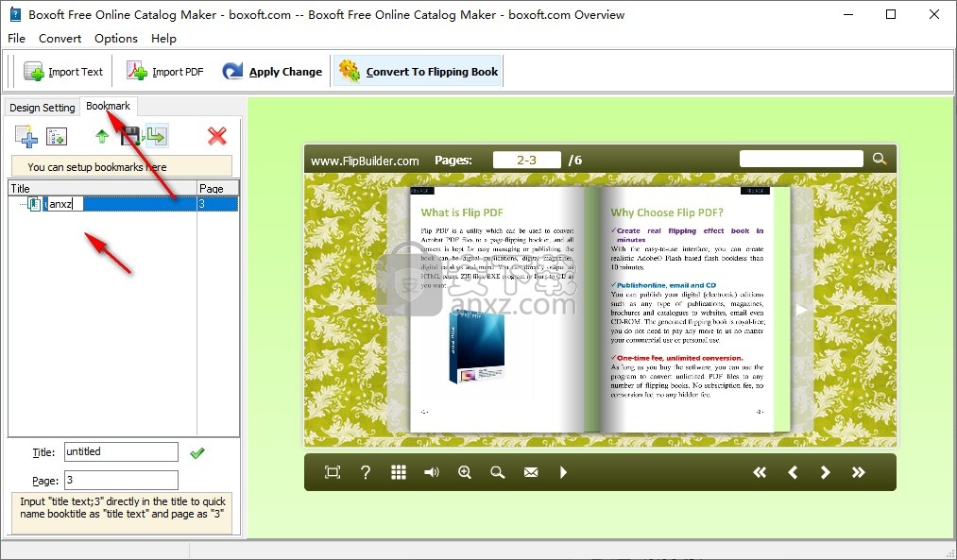Click 'Why Choose Flip PDF?' heading

click(x=667, y=212)
